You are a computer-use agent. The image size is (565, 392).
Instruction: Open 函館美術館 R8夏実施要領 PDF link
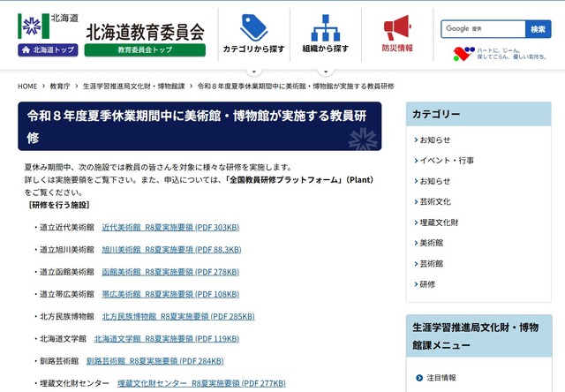coord(170,272)
